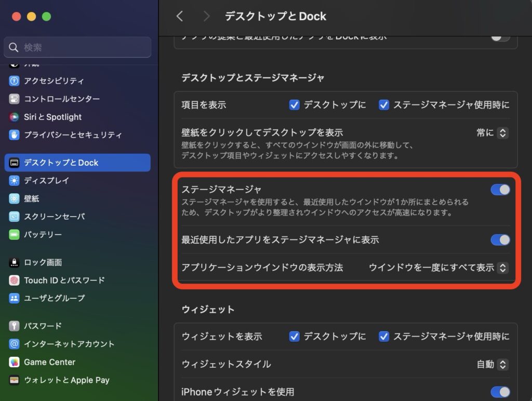Toggle 最近使用したアプリをステージマネージャに表示 switch
The image size is (532, 401).
tap(500, 239)
